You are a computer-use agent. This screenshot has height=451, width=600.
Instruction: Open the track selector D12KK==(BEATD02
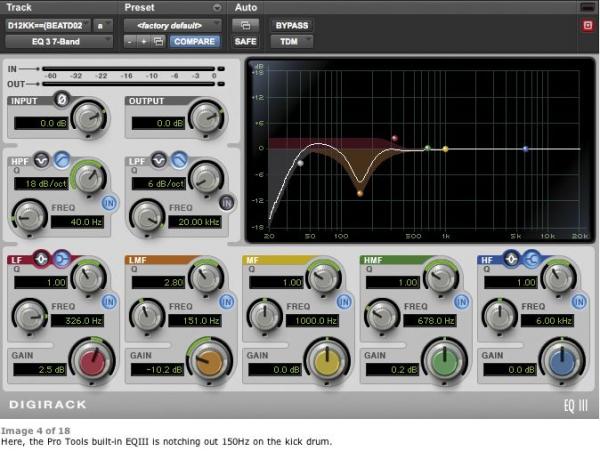(x=48, y=25)
